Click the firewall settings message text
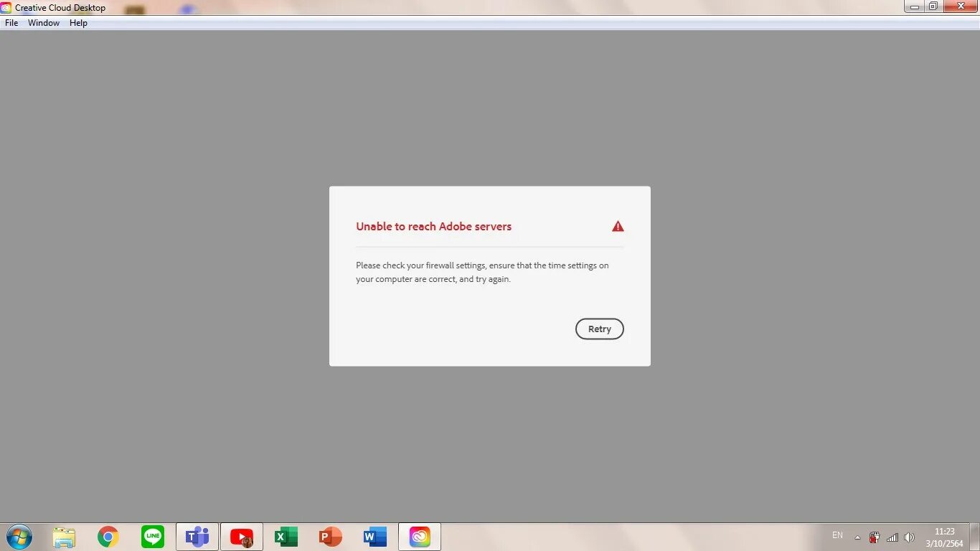The image size is (980, 551). (482, 272)
